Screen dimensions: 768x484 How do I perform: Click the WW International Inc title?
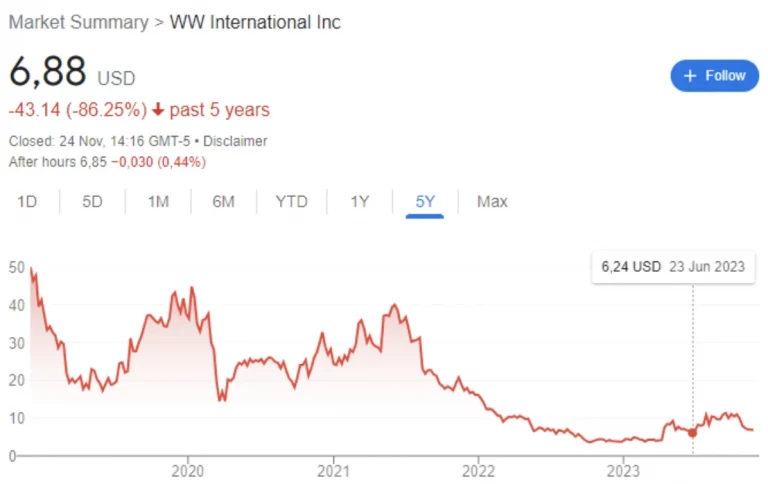pos(256,22)
